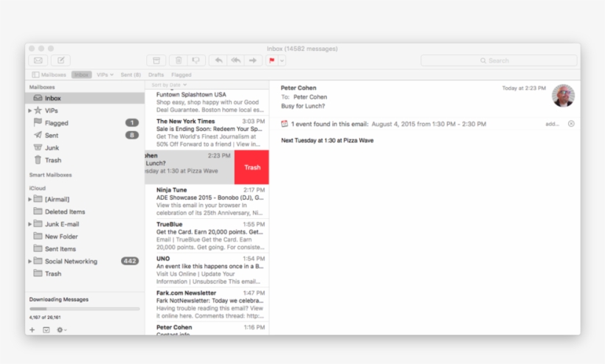Compose a new message

60,60
